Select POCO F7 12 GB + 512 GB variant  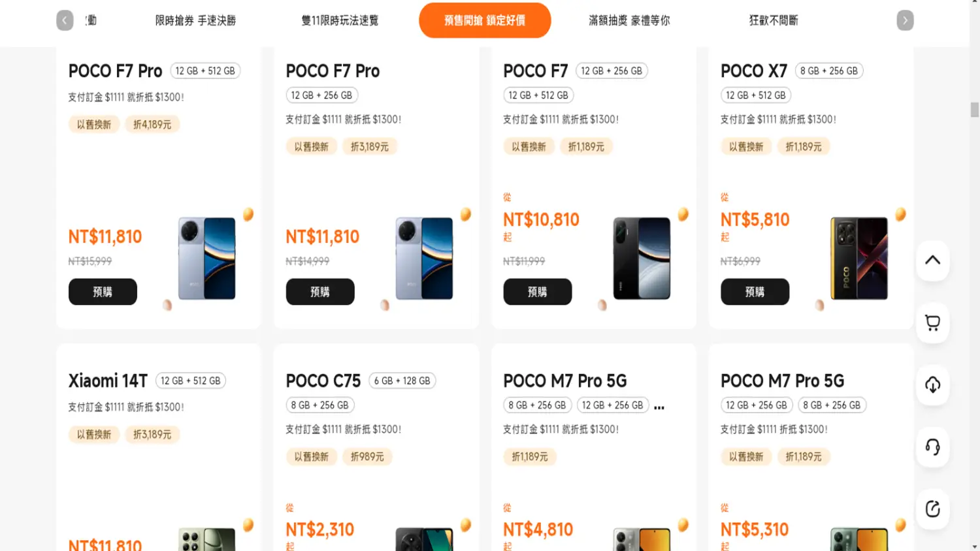click(x=538, y=95)
